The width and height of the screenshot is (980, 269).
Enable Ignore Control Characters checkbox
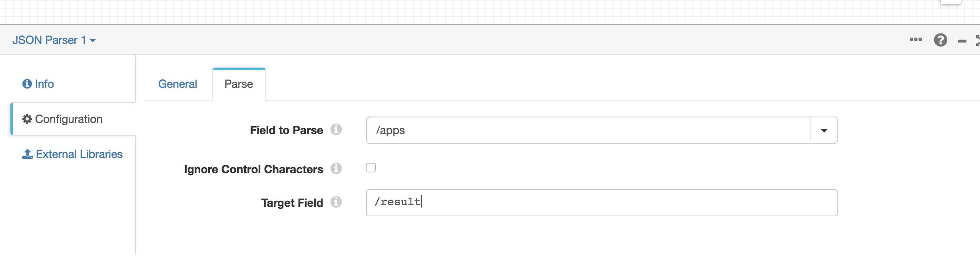pyautogui.click(x=371, y=168)
